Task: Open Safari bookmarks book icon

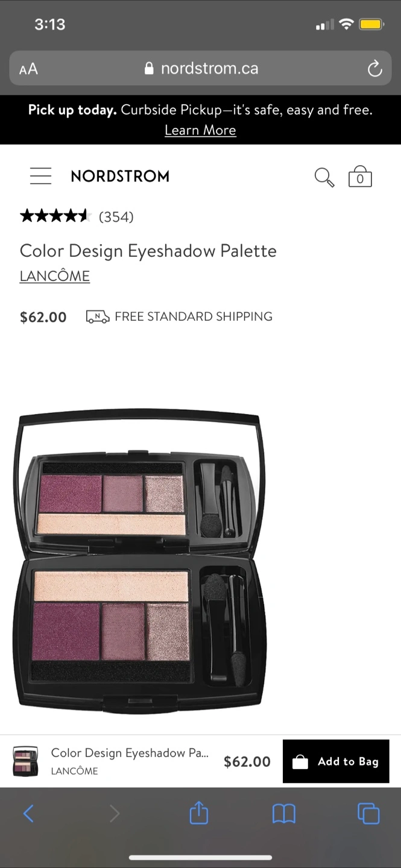Action: (x=283, y=814)
